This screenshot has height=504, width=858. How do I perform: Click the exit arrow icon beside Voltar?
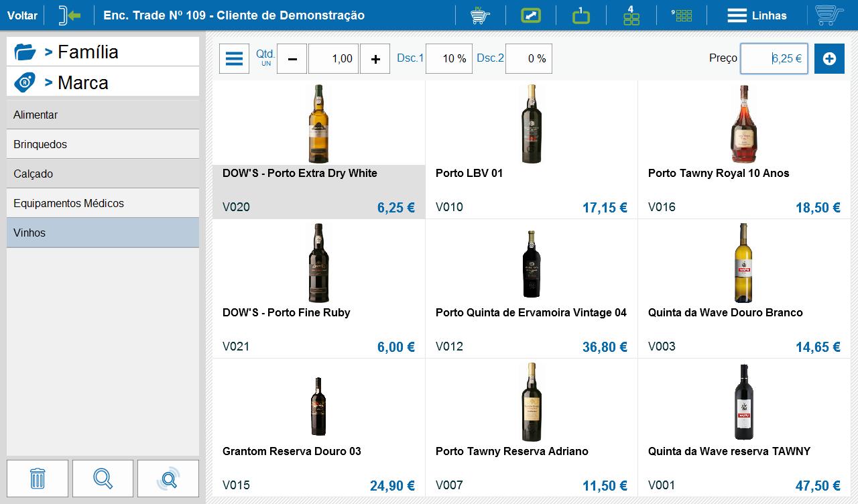pos(70,15)
